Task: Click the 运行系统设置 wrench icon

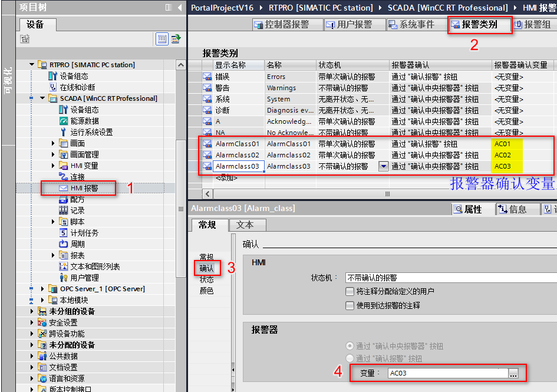Action: (x=63, y=132)
